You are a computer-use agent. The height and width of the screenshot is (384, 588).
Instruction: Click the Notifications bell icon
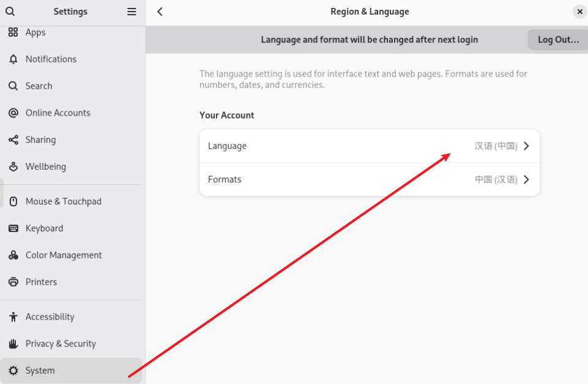(x=13, y=59)
